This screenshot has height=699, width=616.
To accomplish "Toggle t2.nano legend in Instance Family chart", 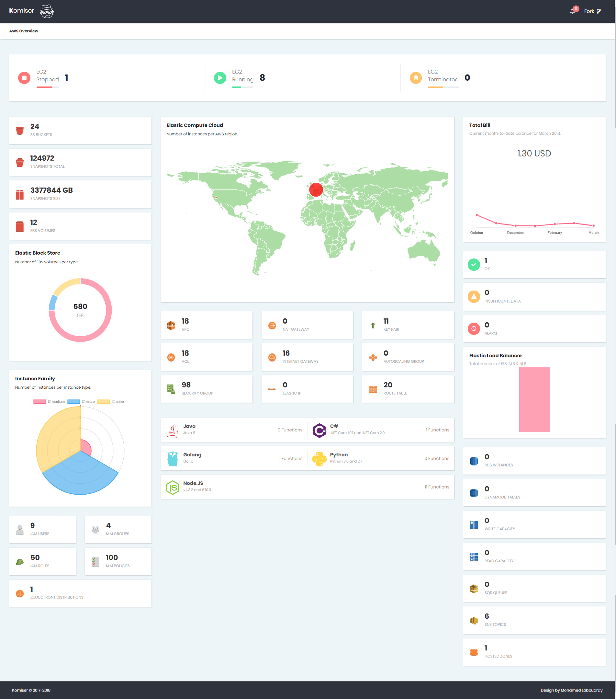I will click(x=111, y=401).
